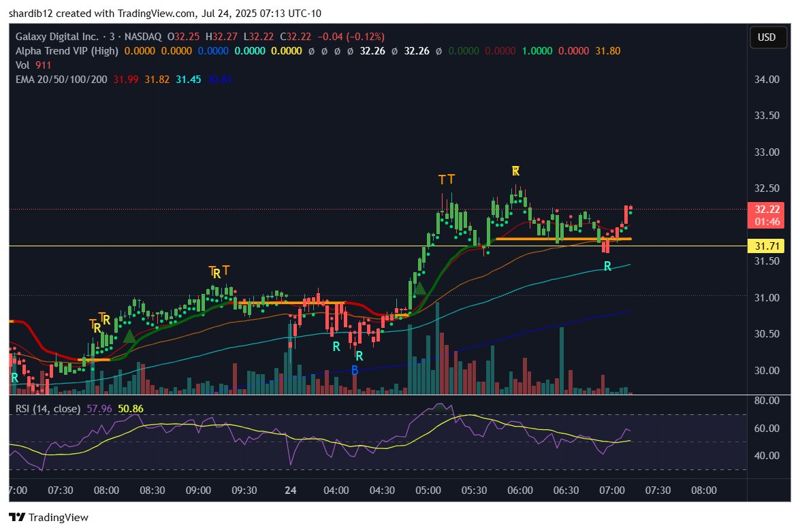Click the orange EMA value 31.82
Screen dimensions: 800x532
[x=157, y=80]
